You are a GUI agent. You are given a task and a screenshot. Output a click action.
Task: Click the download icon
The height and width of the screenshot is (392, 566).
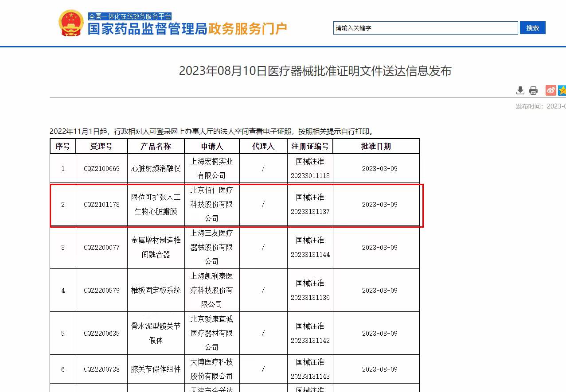coord(520,90)
